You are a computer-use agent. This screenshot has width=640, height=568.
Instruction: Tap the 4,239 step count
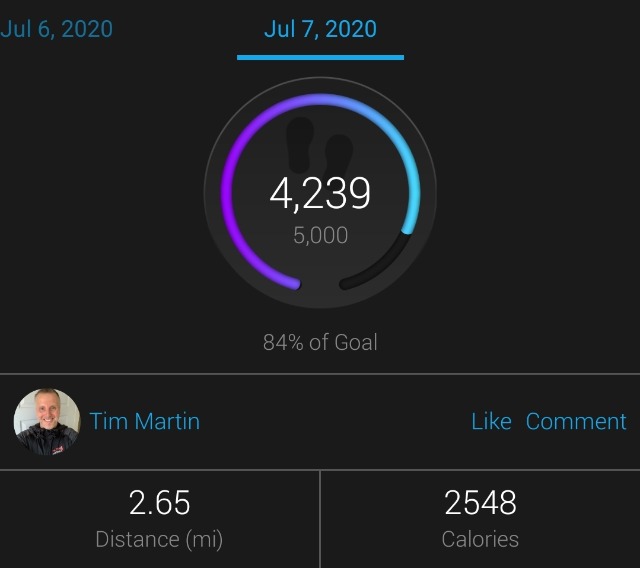(320, 193)
